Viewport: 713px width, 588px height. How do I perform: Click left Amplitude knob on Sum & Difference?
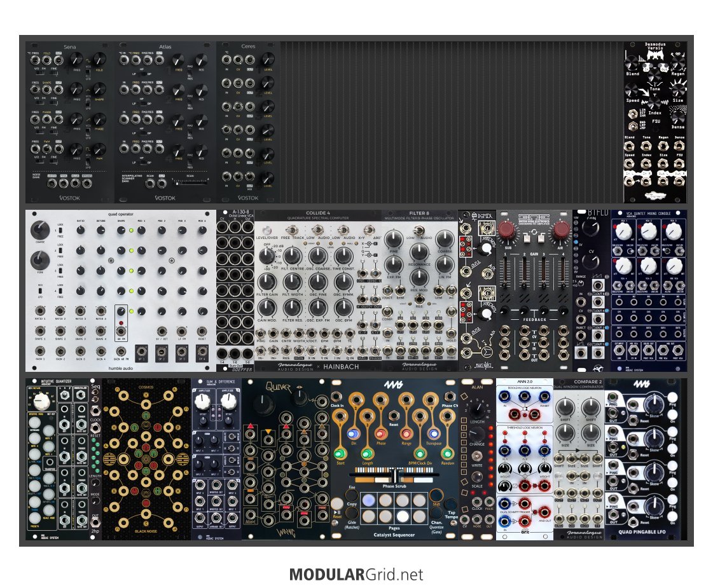202,402
